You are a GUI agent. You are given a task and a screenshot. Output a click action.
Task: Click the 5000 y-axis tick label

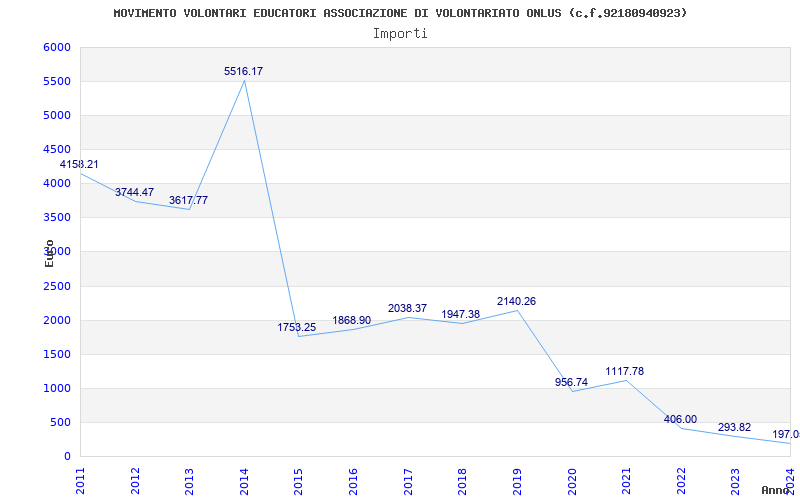coord(57,116)
